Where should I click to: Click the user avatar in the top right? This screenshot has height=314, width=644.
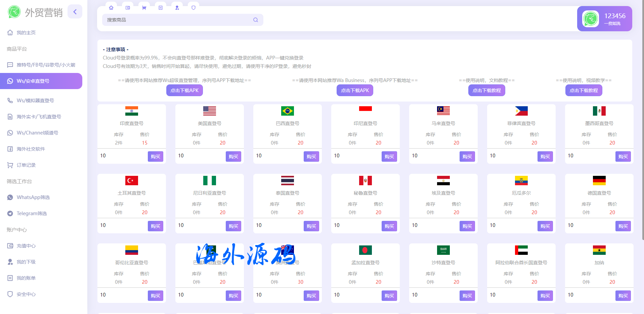coord(590,19)
